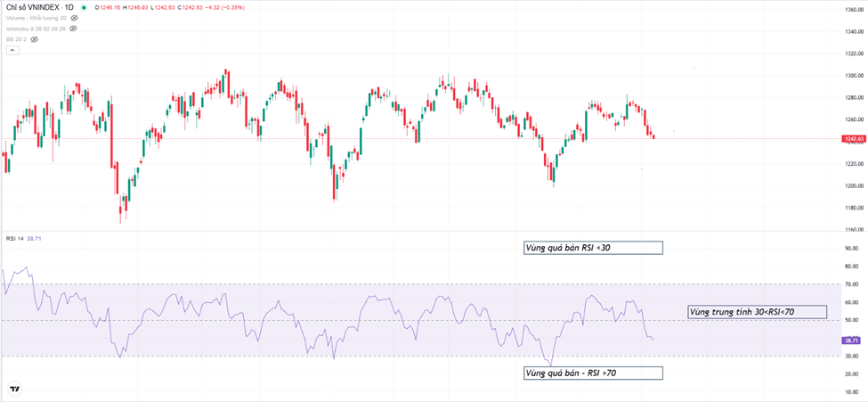Click the 'Vùng quá bán RSI <30' text box
This screenshot has height=402, width=868.
(x=593, y=248)
